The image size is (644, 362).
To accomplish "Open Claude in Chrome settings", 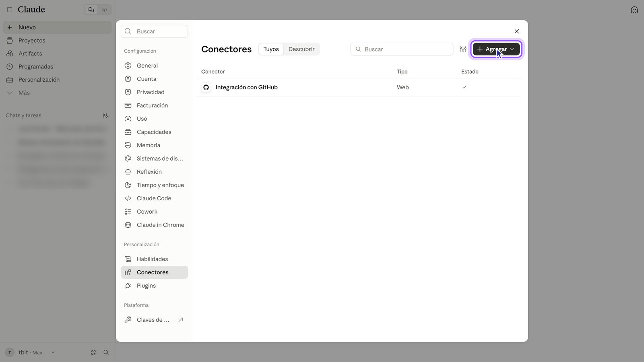I will click(x=154, y=225).
